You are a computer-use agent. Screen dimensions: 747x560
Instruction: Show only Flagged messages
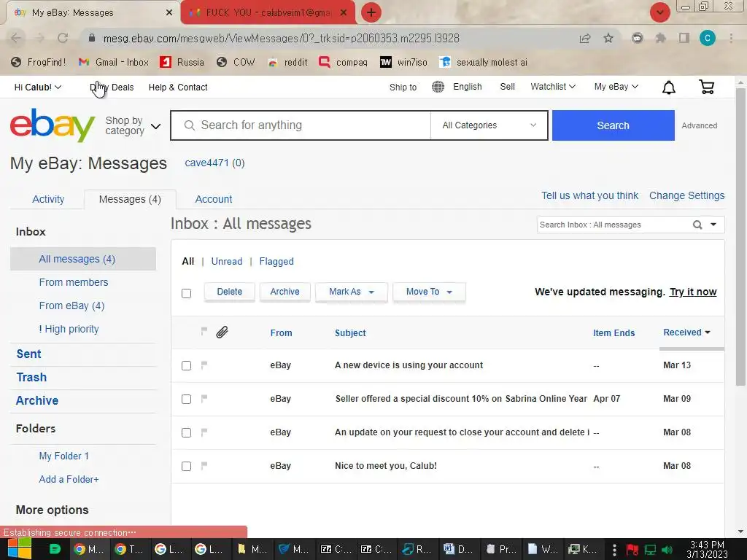(x=276, y=262)
